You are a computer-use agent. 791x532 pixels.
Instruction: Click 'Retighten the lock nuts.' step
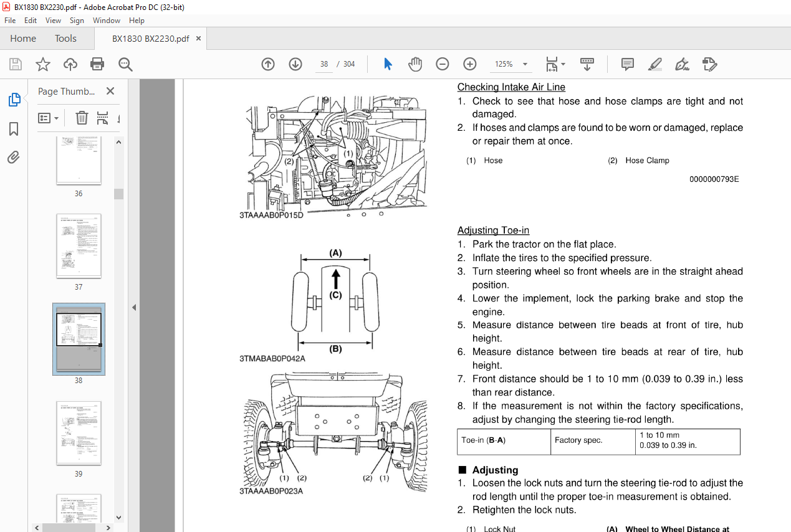(524, 510)
